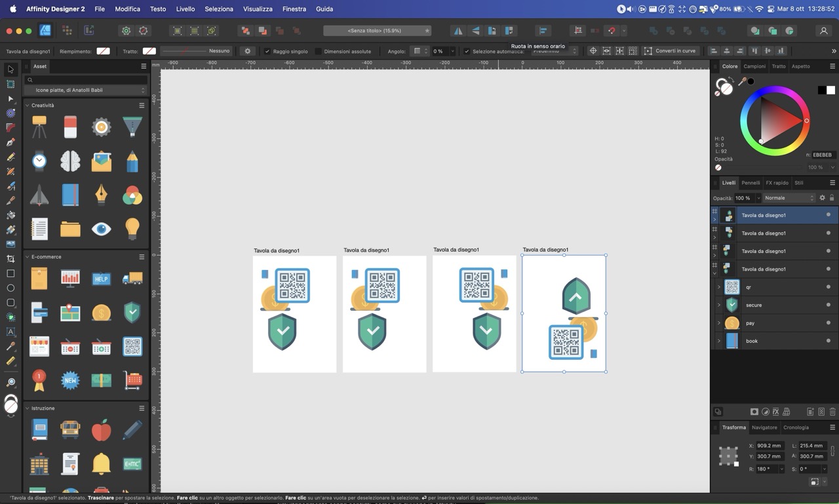The width and height of the screenshot is (839, 504).
Task: Uncheck the Raggio singolo checkbox
Action: coord(267,51)
